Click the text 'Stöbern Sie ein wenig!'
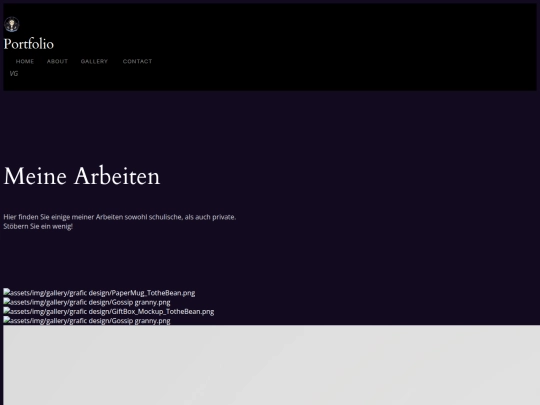The image size is (540, 405). [38, 226]
